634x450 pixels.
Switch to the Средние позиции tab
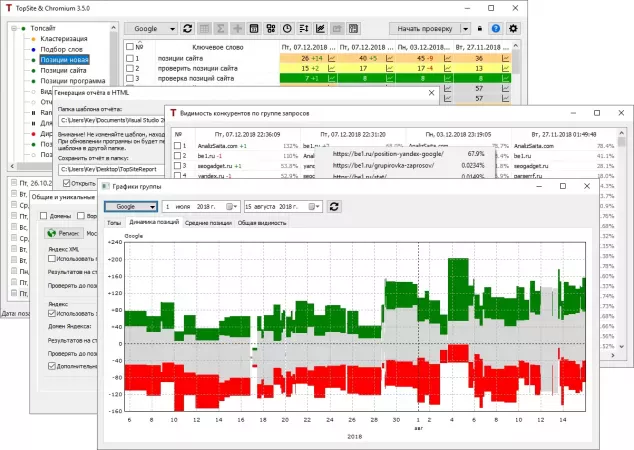pyautogui.click(x=208, y=222)
